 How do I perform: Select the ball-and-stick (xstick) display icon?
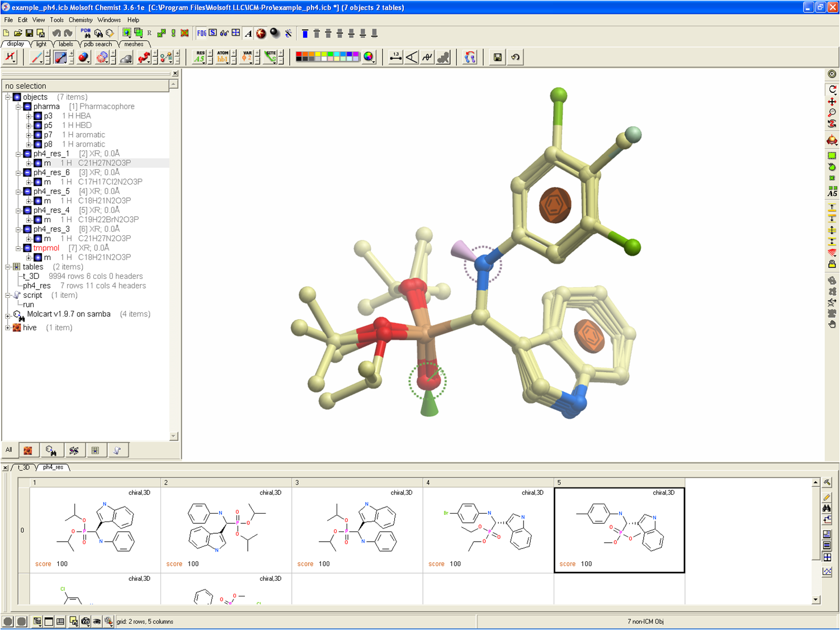[x=60, y=57]
